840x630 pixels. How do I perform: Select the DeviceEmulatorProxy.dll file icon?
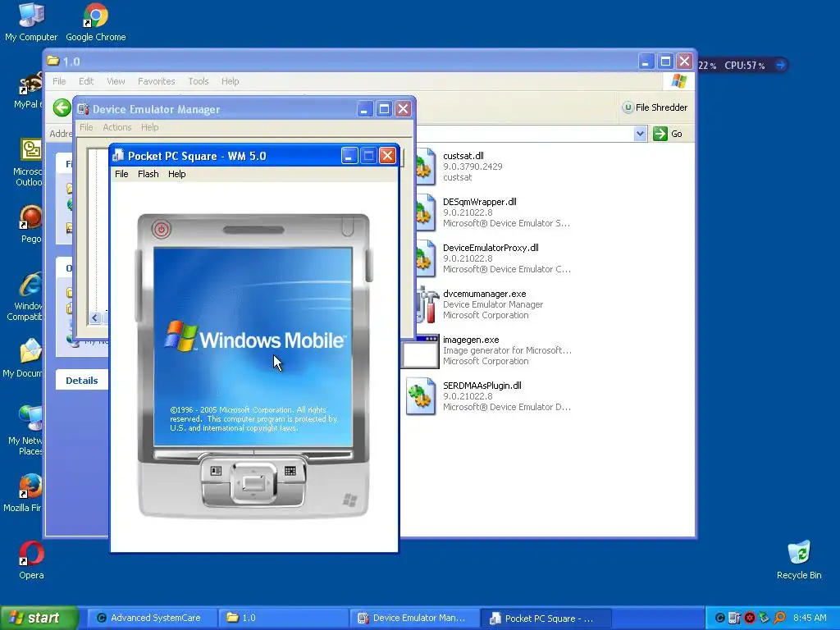point(425,258)
